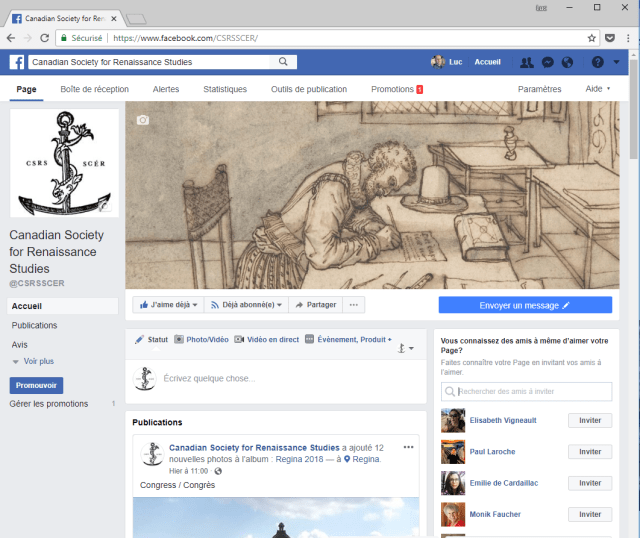Choose Photo/Vidéo post type
The width and height of the screenshot is (640, 538).
pos(201,340)
